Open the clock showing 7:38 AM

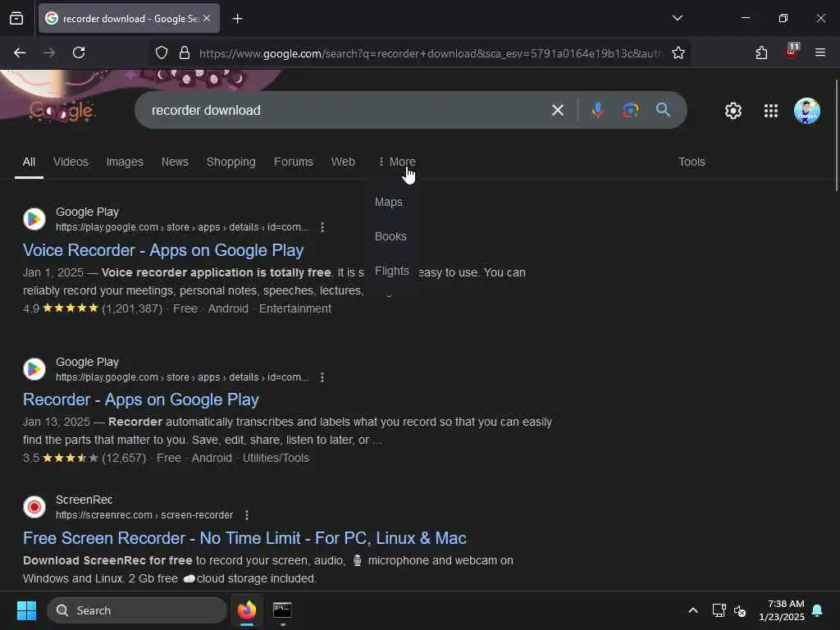click(x=782, y=610)
